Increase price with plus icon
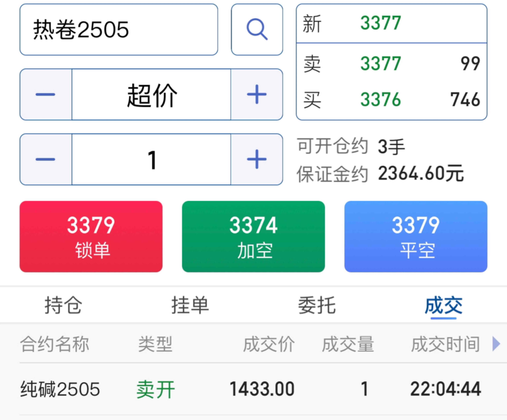Image resolution: width=507 pixels, height=420 pixels. click(257, 94)
